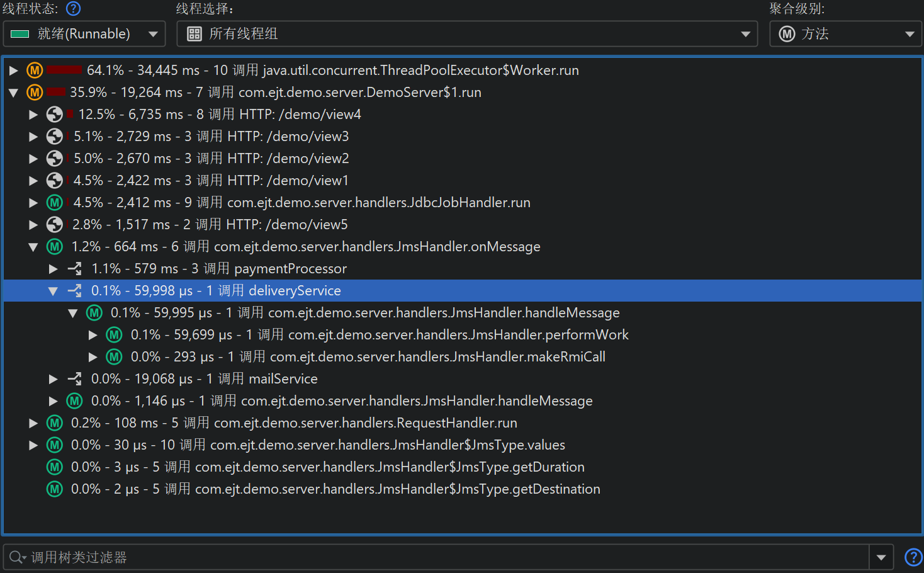
Task: Select the ThreadPoolExecutor$Worker.run row text
Action: tap(333, 71)
